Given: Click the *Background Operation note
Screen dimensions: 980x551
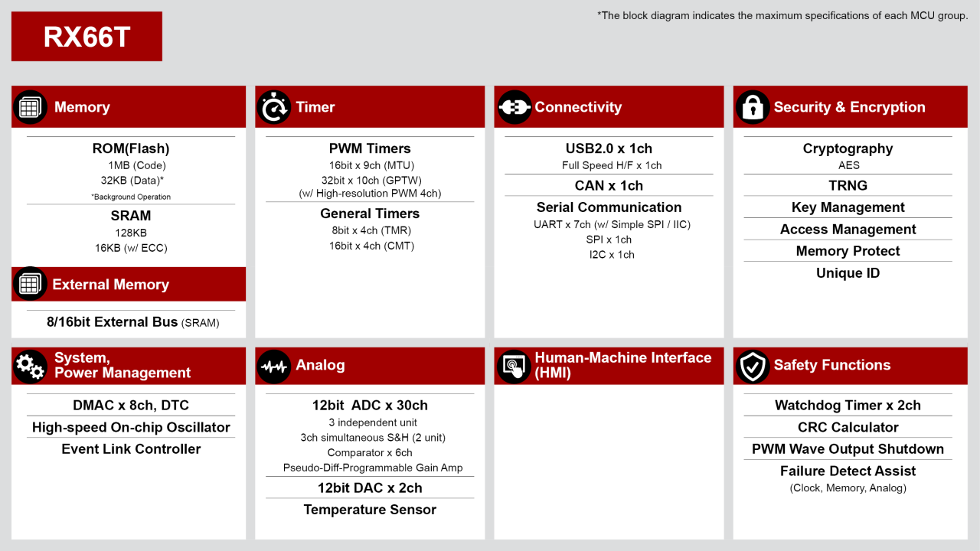Looking at the screenshot, I should coord(131,197).
